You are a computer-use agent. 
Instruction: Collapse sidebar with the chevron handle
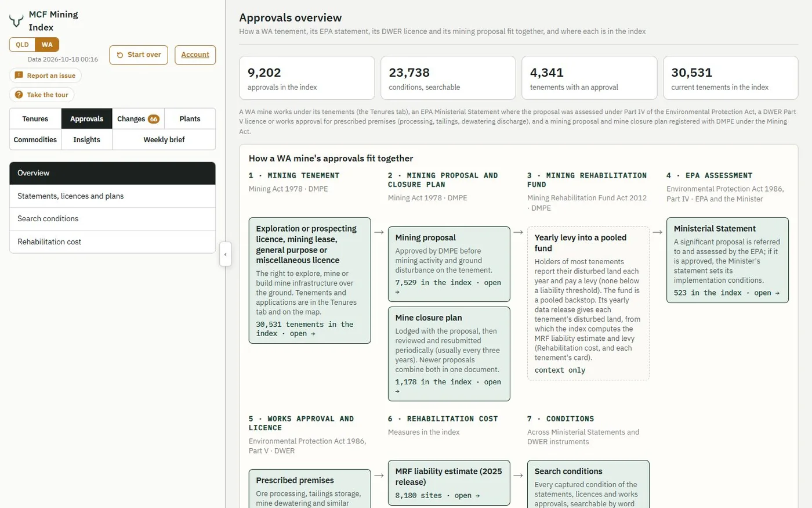pyautogui.click(x=226, y=254)
